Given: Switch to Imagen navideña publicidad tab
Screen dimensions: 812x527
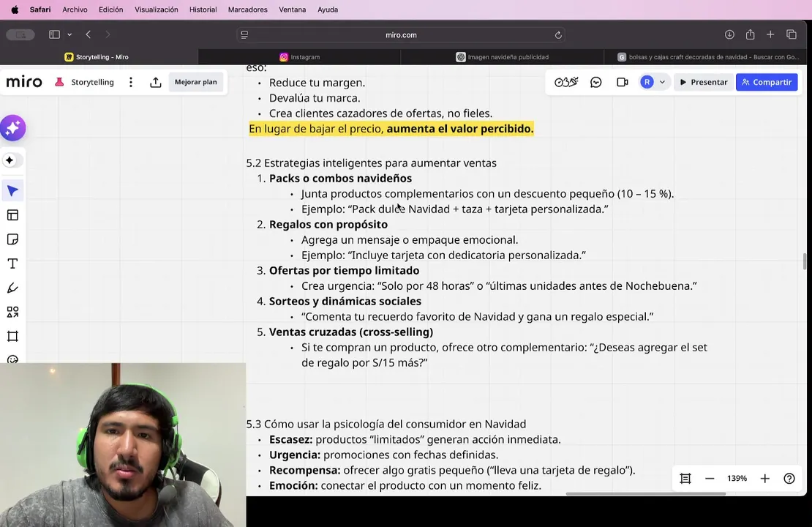Looking at the screenshot, I should point(502,57).
